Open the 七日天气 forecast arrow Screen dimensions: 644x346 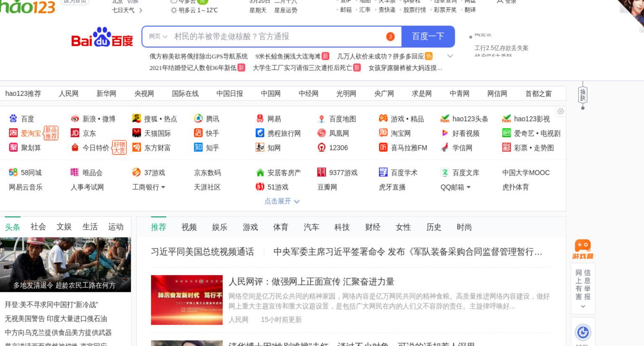140,10
